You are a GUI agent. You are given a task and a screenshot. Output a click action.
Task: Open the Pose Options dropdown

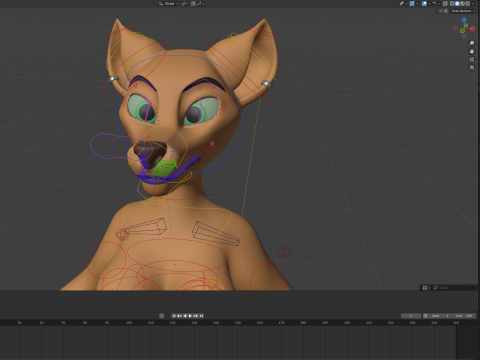point(463,11)
